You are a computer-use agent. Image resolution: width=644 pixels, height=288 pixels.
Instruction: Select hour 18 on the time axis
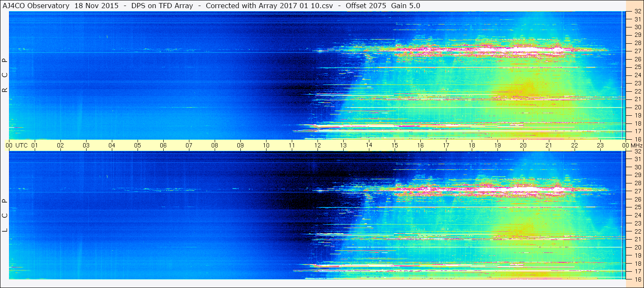(472, 145)
